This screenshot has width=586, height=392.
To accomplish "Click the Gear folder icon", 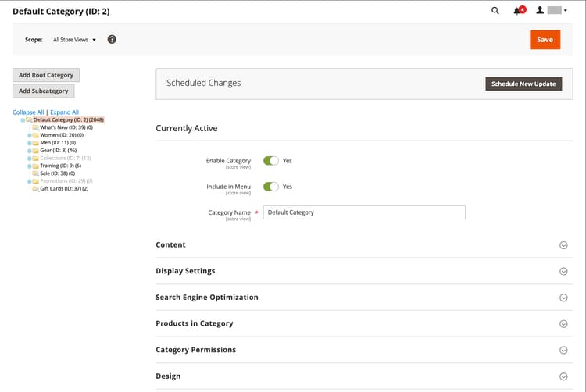I will click(35, 151).
